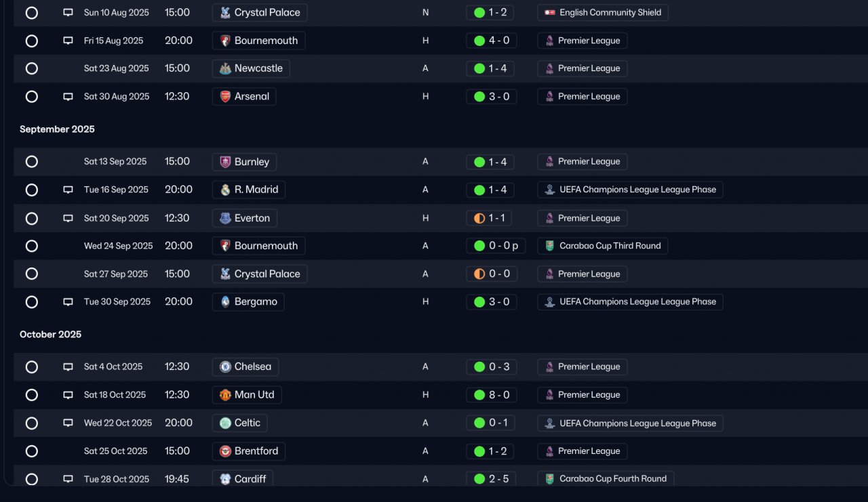Select the circle beside Bournemouth 15 Aug fixture
The height and width of the screenshot is (502, 868).
point(32,41)
